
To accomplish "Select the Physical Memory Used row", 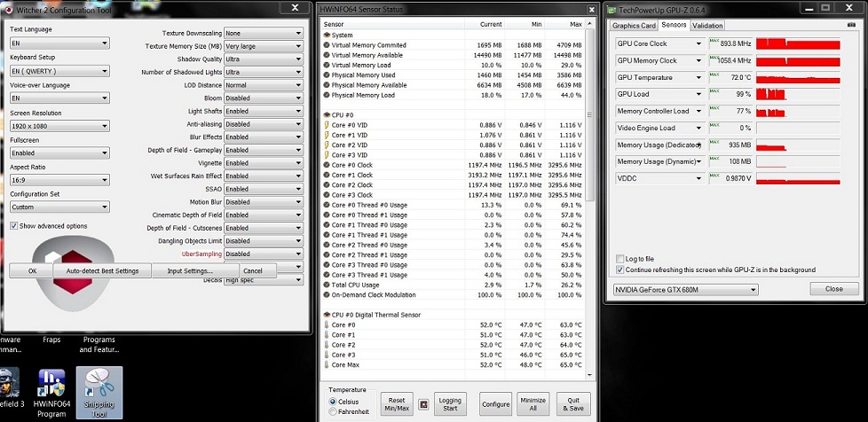I will pyautogui.click(x=453, y=75).
